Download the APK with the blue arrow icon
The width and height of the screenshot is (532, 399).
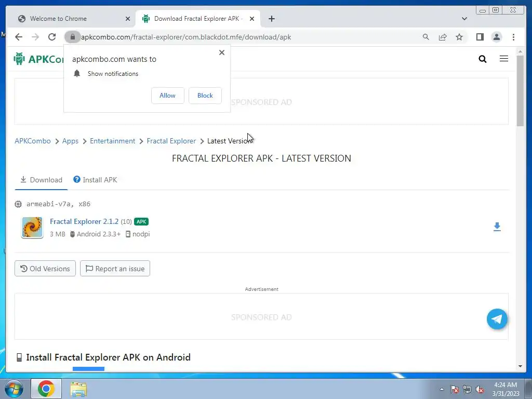[497, 227]
